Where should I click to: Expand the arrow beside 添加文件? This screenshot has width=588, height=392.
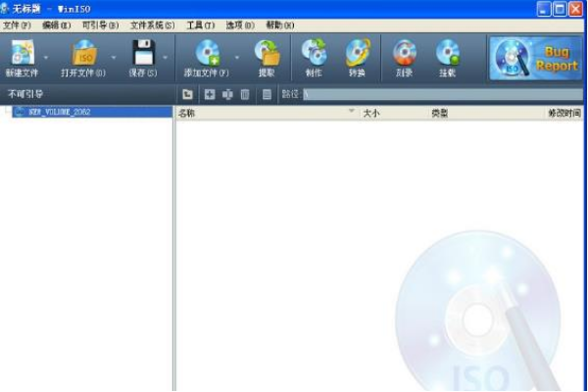tap(236, 58)
